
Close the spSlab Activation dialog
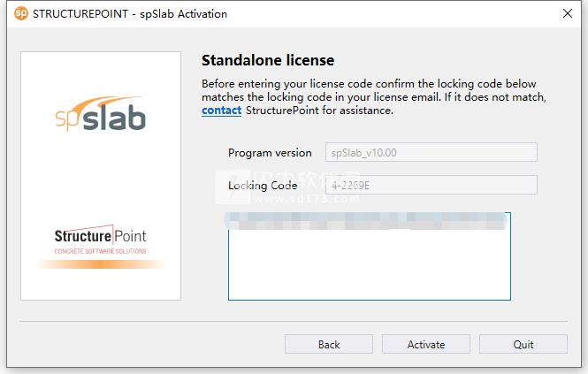[568, 13]
